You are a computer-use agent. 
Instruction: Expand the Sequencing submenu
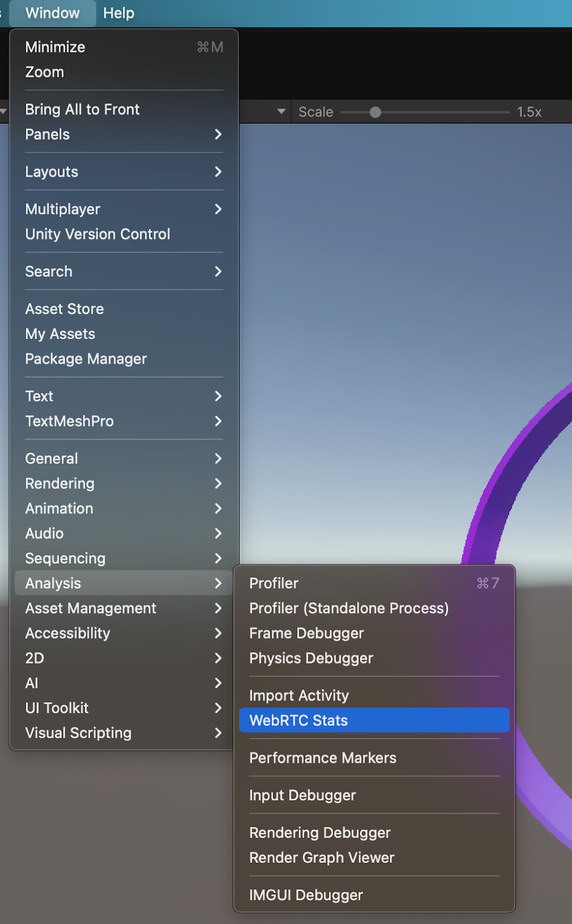click(x=124, y=558)
